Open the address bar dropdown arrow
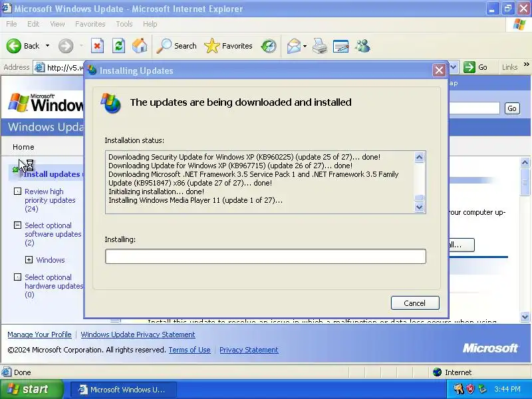532x399 pixels. 454,67
